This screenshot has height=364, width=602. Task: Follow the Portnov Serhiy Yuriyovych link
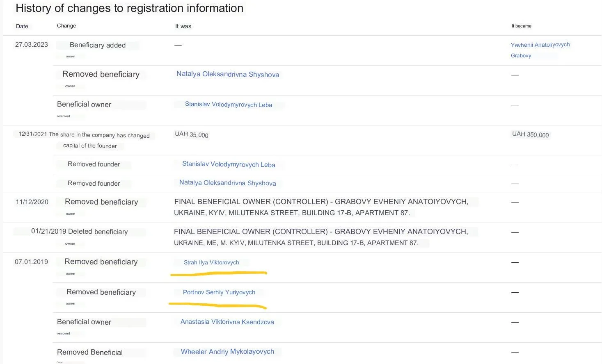219,292
